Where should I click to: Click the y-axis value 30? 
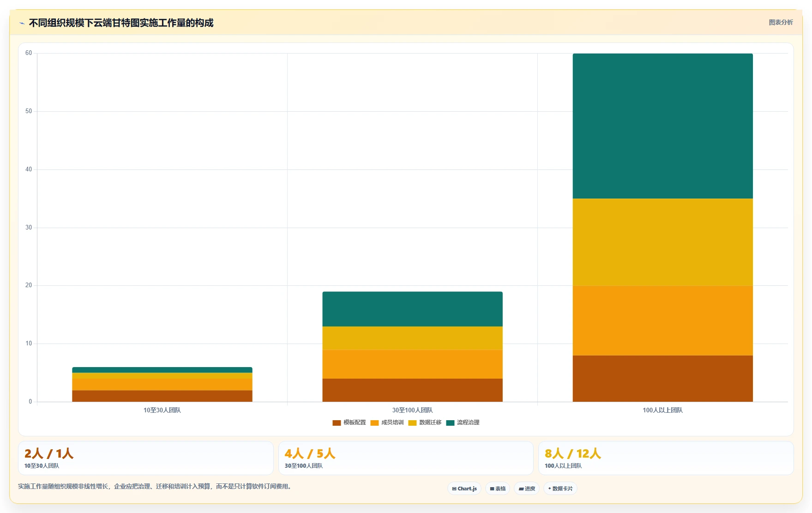pyautogui.click(x=29, y=228)
